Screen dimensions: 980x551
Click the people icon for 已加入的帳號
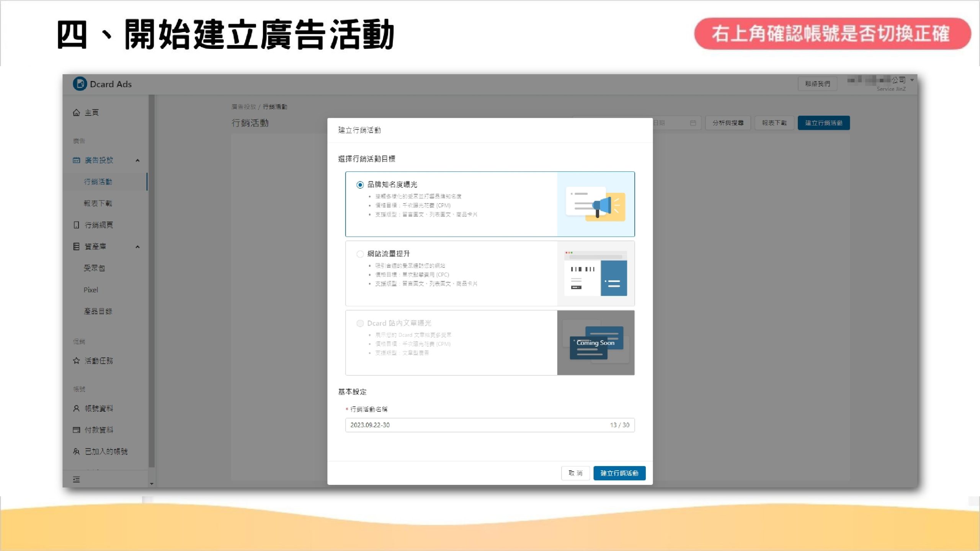(76, 452)
